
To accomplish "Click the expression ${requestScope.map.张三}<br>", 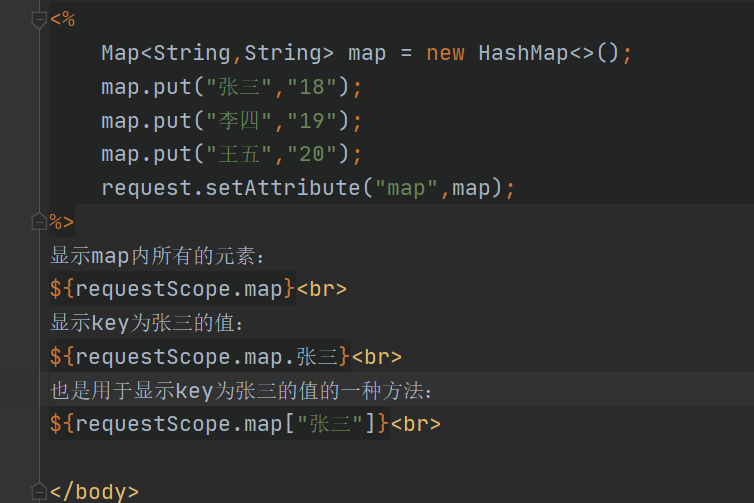I will [226, 357].
